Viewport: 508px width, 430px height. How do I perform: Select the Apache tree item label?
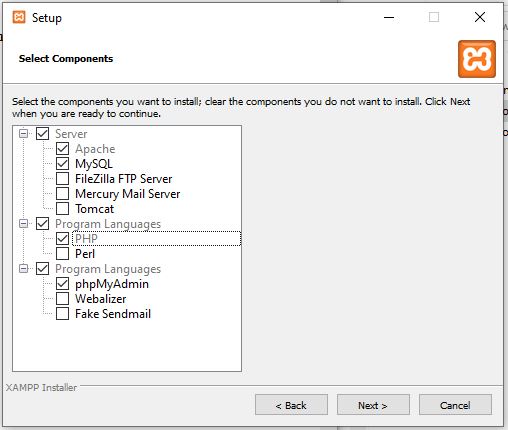click(x=95, y=149)
